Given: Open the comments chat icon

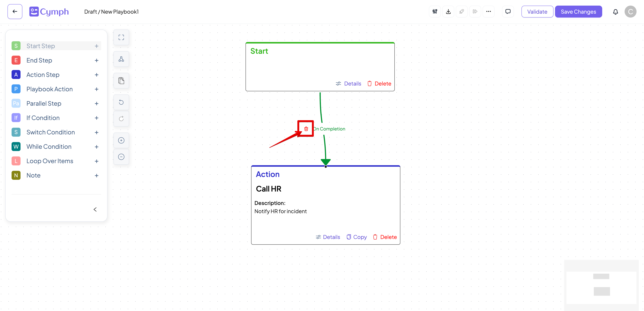Looking at the screenshot, I should click(508, 12).
